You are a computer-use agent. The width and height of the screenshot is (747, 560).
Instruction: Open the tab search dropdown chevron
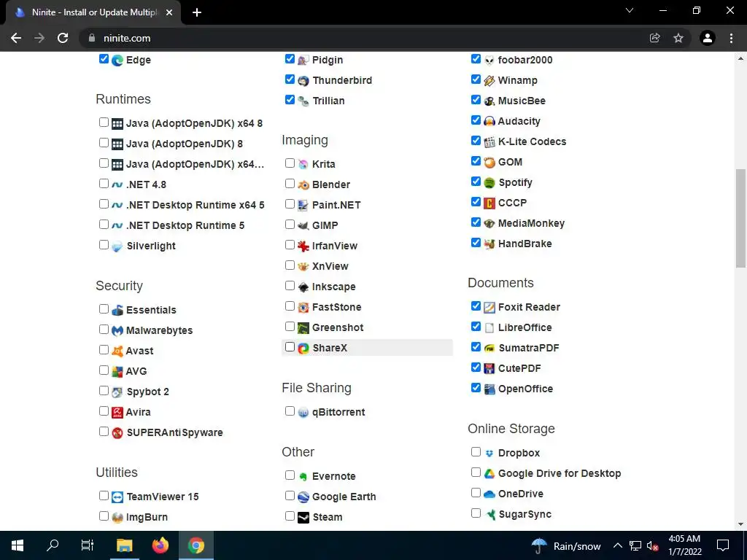point(630,10)
